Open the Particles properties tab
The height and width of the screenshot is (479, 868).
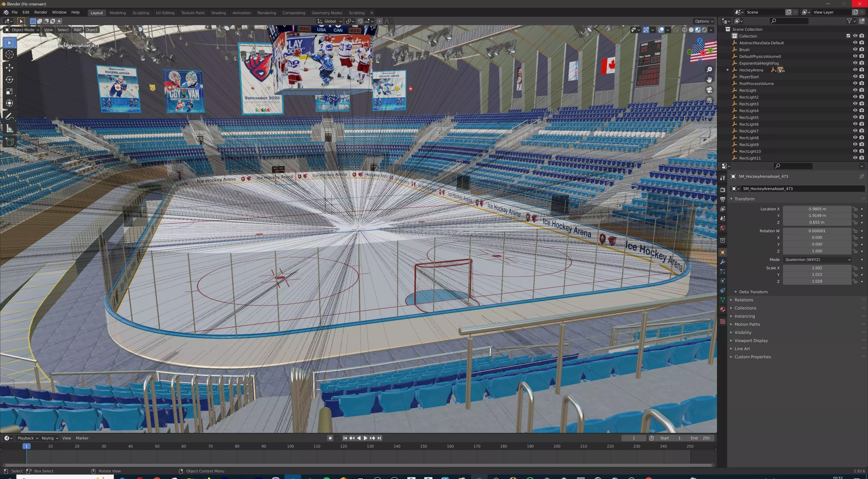[722, 271]
